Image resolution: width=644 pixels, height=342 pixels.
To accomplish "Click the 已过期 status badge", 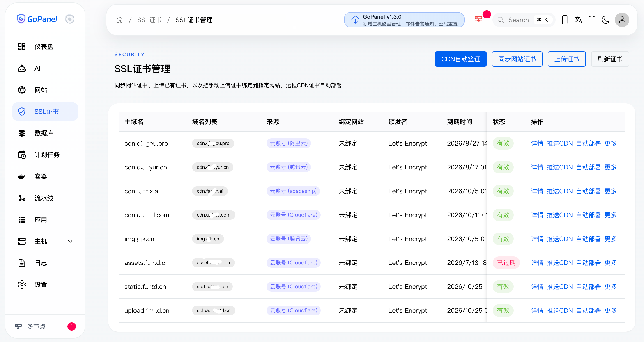I will pyautogui.click(x=506, y=263).
